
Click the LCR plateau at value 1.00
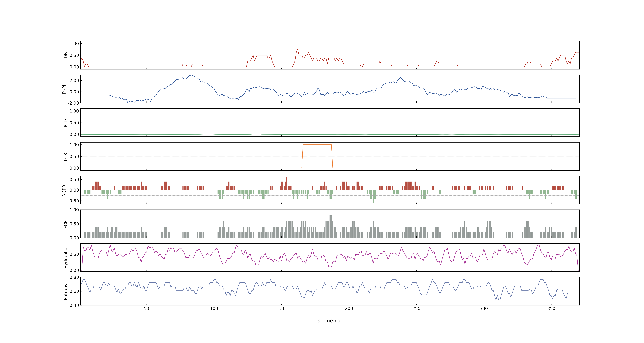tap(317, 145)
